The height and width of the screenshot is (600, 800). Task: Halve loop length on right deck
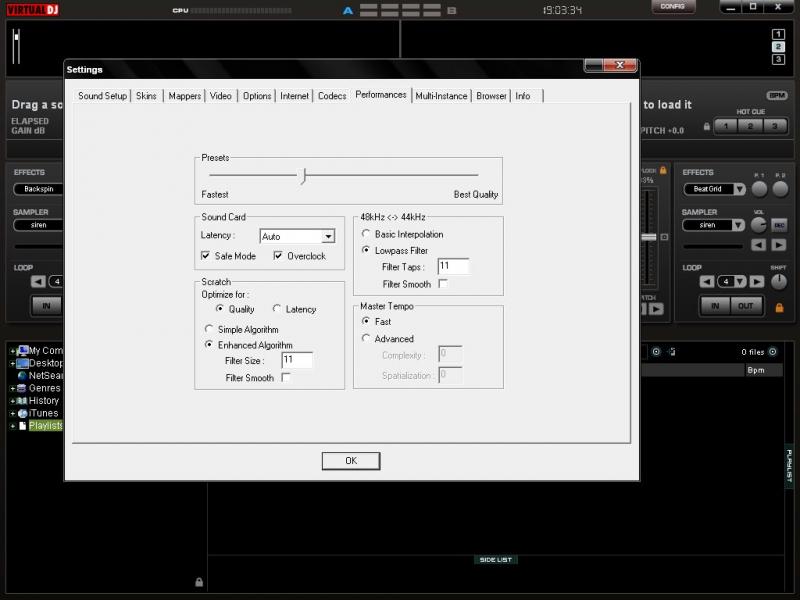point(707,282)
